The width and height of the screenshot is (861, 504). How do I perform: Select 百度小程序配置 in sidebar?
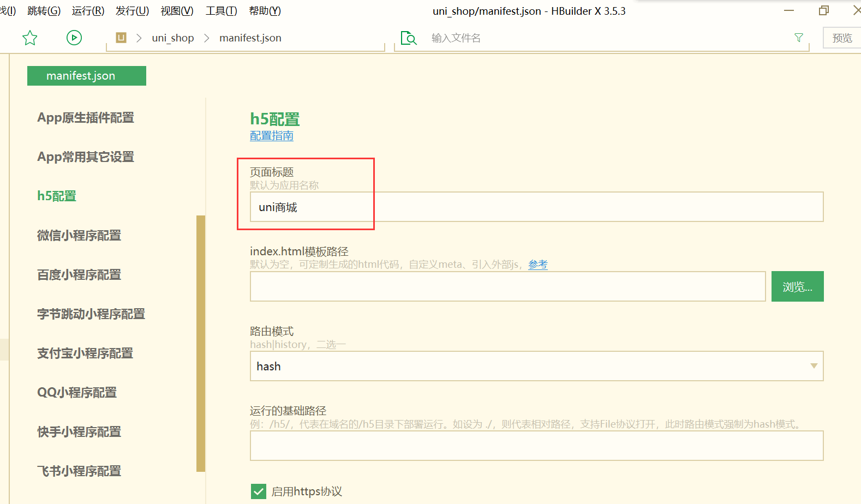79,275
